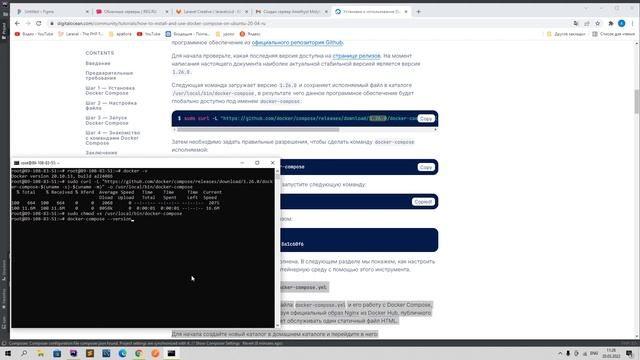Open the Windows Start menu
The height and width of the screenshot is (360, 640).
click(8, 353)
